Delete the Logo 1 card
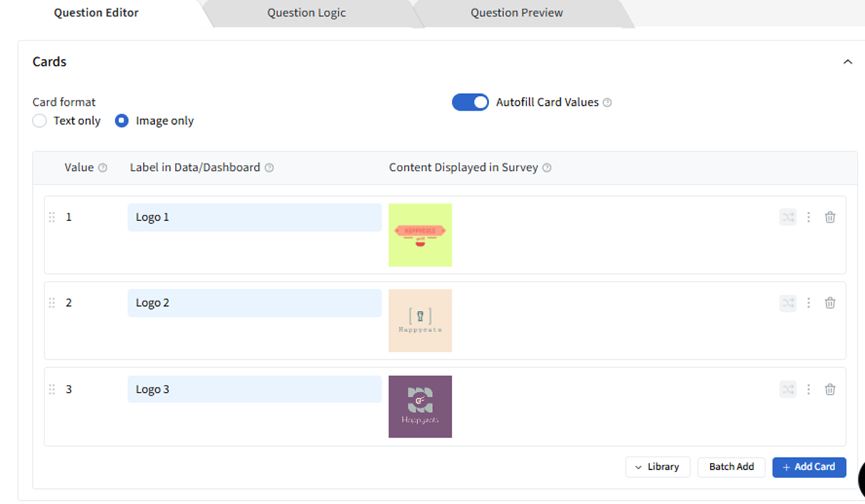865x504 pixels. tap(830, 217)
